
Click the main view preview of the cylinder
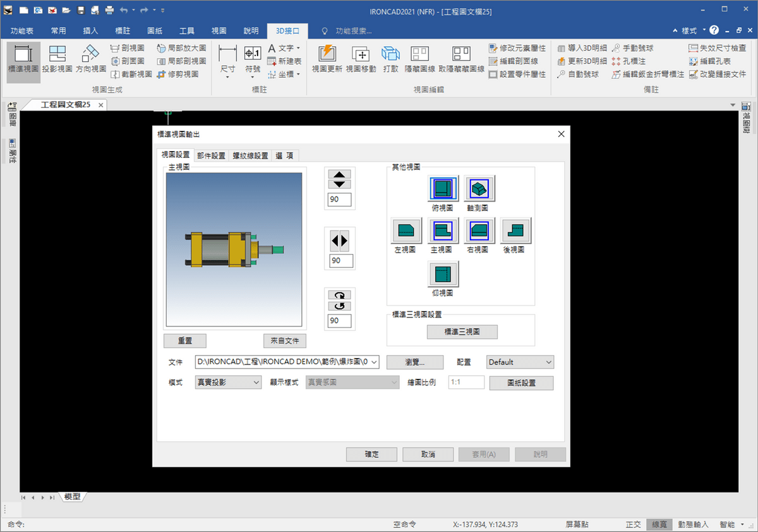234,249
